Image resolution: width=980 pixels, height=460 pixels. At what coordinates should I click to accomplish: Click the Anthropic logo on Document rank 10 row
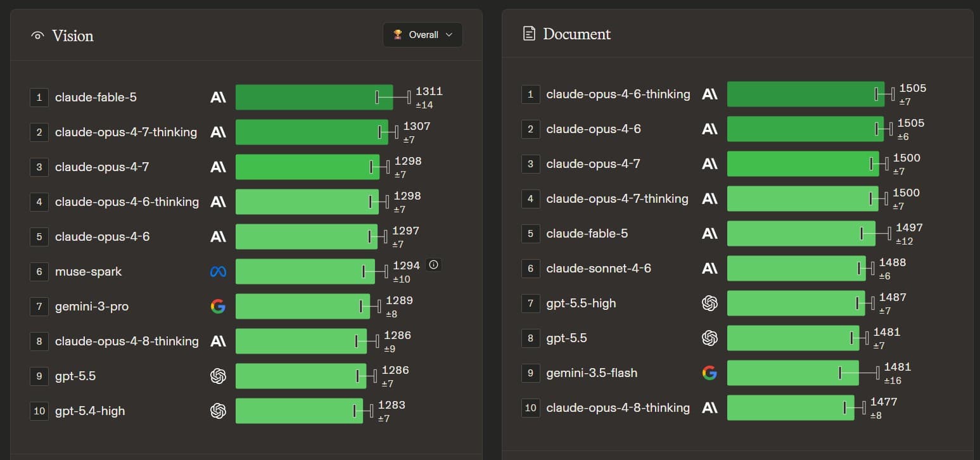[710, 408]
